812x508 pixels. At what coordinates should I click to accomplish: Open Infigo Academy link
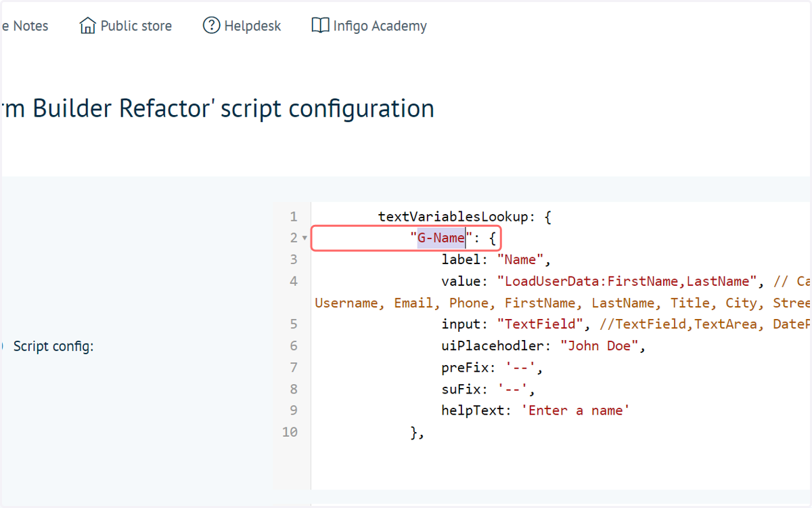pos(369,26)
